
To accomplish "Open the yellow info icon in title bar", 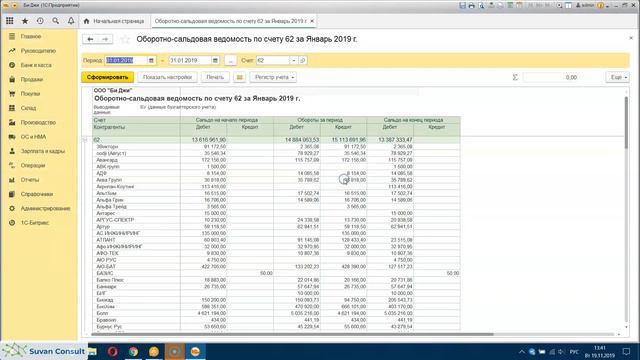I will (600, 5).
